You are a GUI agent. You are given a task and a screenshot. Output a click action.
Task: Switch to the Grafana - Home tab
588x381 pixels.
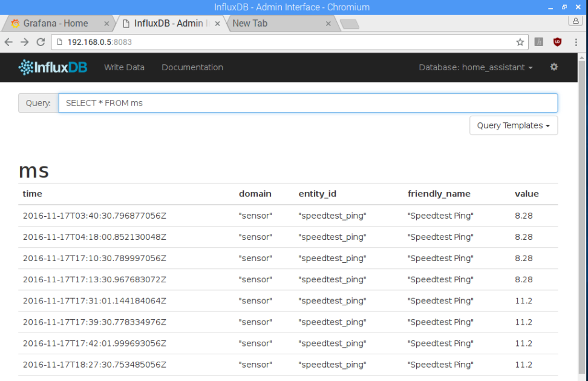56,24
